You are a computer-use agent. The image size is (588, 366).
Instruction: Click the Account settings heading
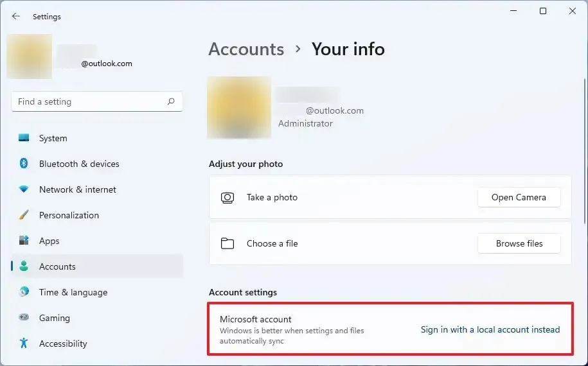point(243,292)
